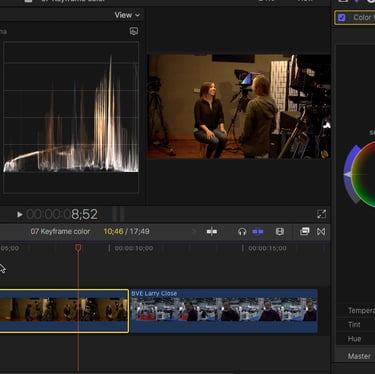The width and height of the screenshot is (375, 374).
Task: Select the BVE Larry Close clip
Action: [224, 311]
